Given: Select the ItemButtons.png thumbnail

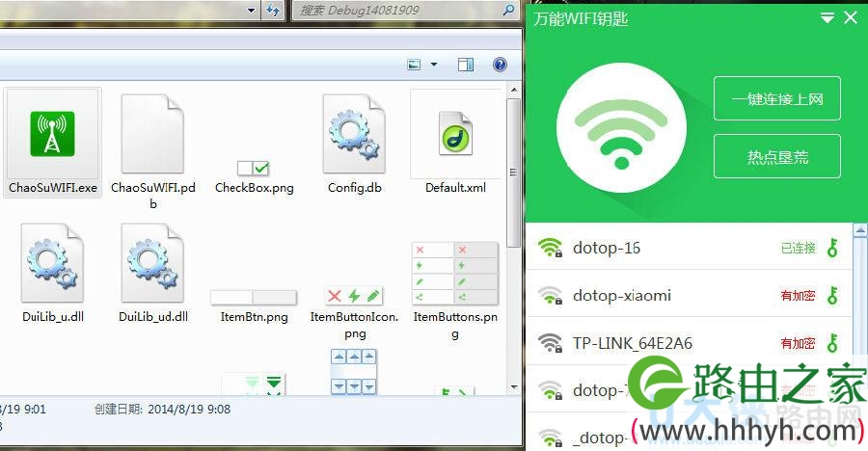Looking at the screenshot, I should pyautogui.click(x=455, y=274).
